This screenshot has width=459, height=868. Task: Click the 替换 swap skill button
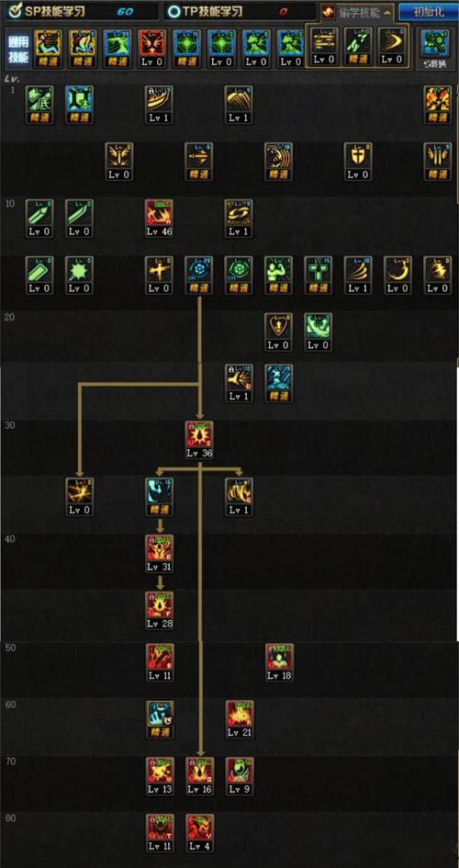[436, 50]
